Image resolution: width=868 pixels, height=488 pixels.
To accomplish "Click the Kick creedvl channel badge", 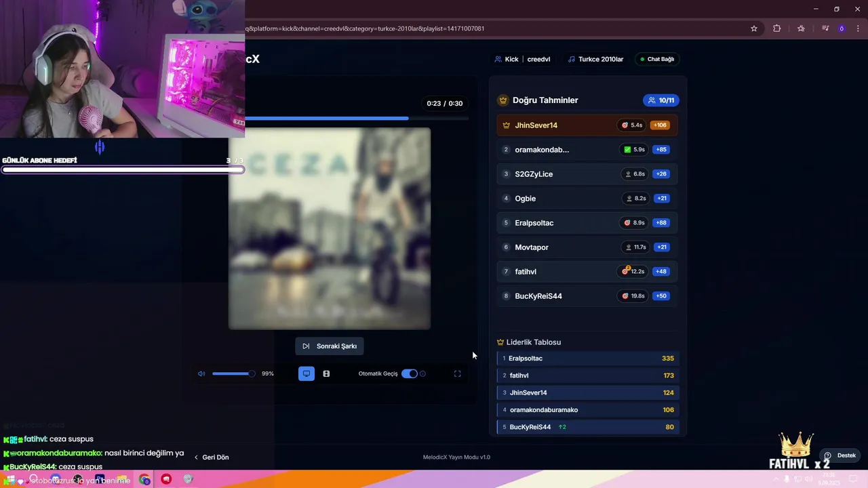I will 522,59.
